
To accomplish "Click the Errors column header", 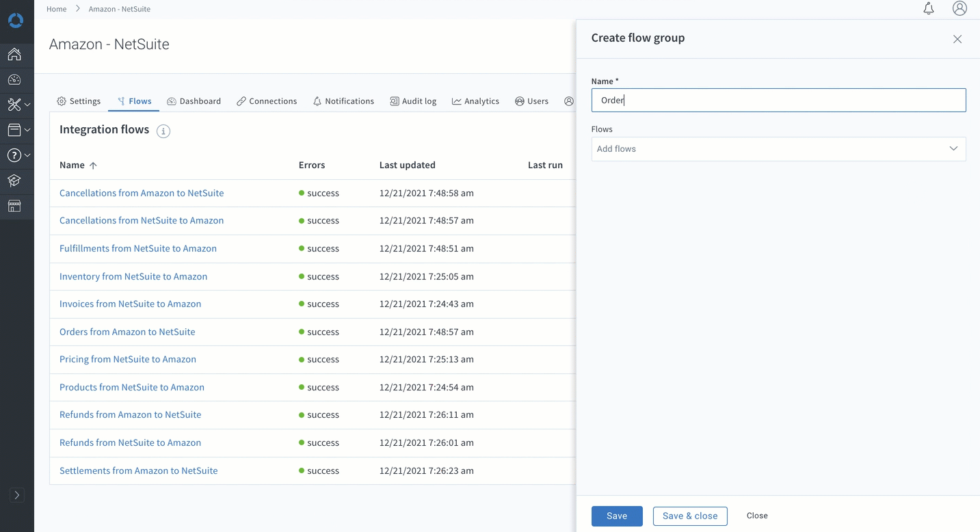I will tap(312, 165).
